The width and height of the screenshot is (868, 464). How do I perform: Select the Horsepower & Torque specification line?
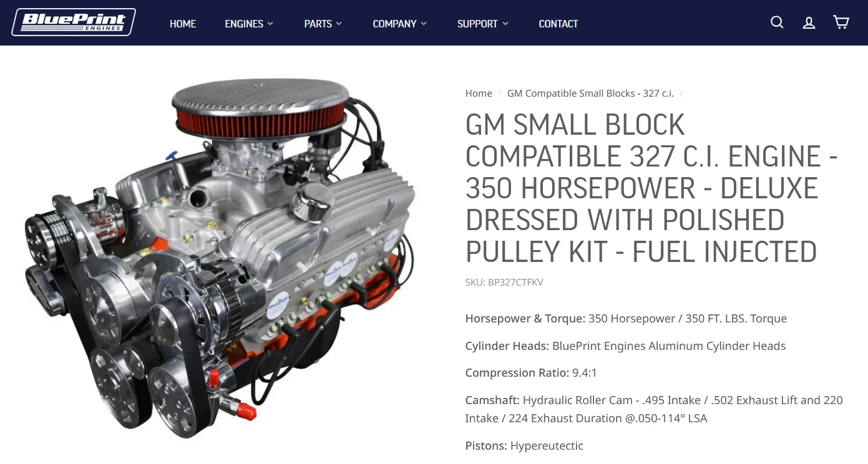(x=626, y=319)
